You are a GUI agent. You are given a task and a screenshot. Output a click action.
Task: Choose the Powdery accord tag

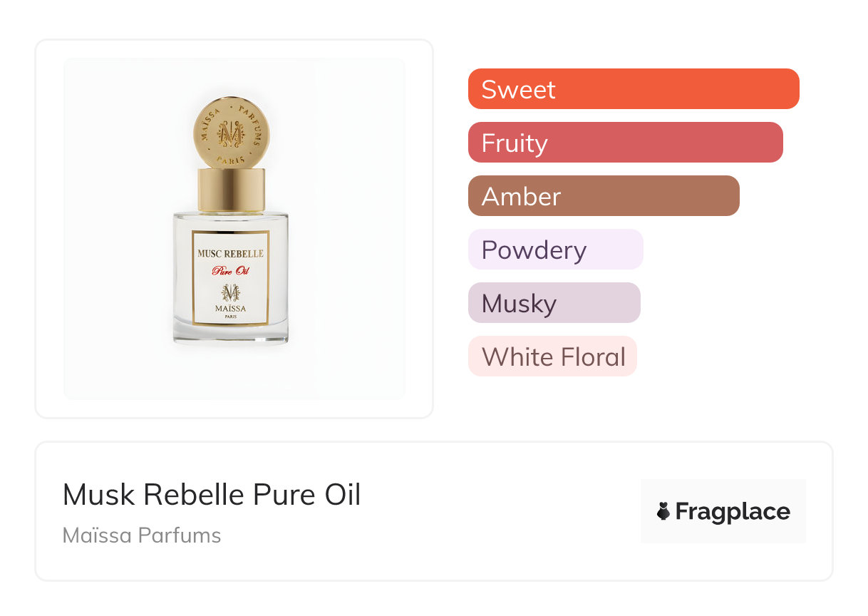[555, 250]
